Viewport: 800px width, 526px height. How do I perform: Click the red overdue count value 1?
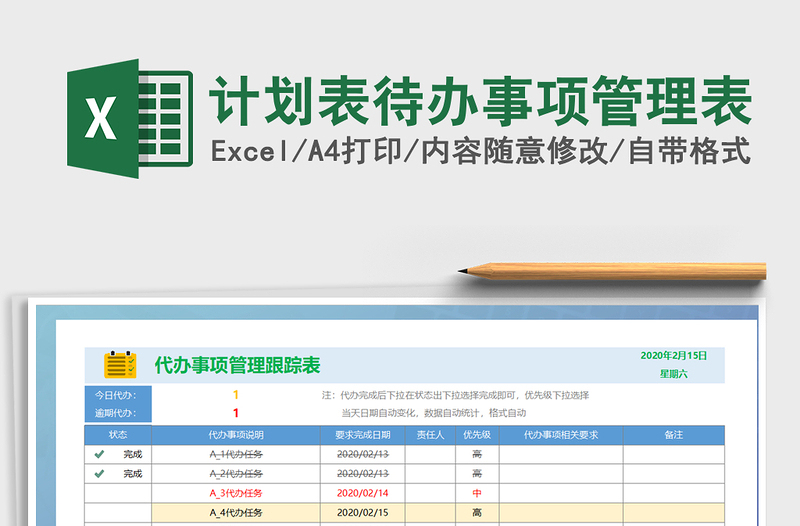(x=236, y=413)
